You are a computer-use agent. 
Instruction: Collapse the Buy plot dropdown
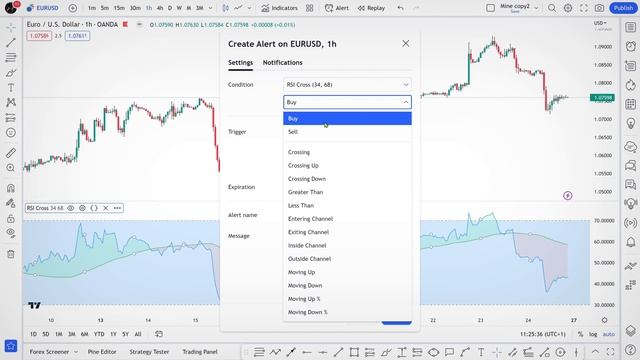347,102
